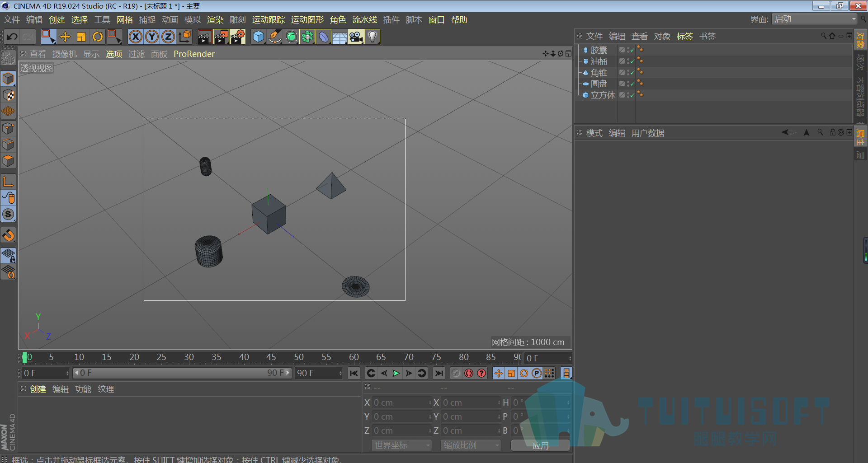This screenshot has width=868, height=463.
Task: Click the light bulb icon to add a light
Action: (x=373, y=37)
